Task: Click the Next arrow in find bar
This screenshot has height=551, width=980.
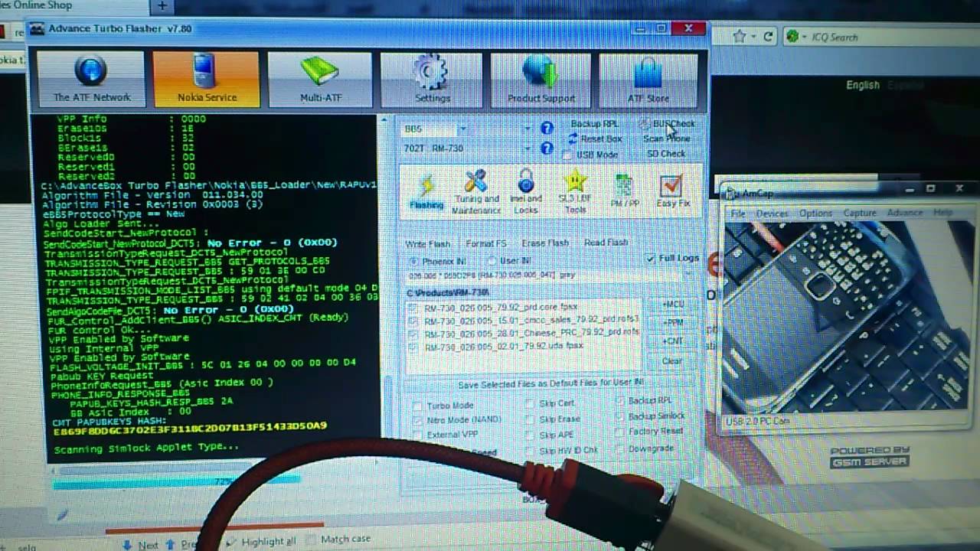Action: 141,544
